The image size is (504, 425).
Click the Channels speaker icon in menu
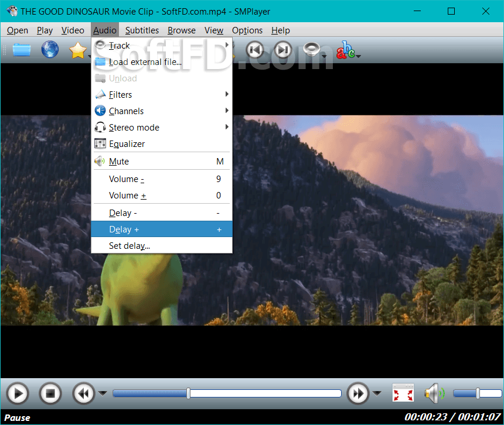[100, 111]
